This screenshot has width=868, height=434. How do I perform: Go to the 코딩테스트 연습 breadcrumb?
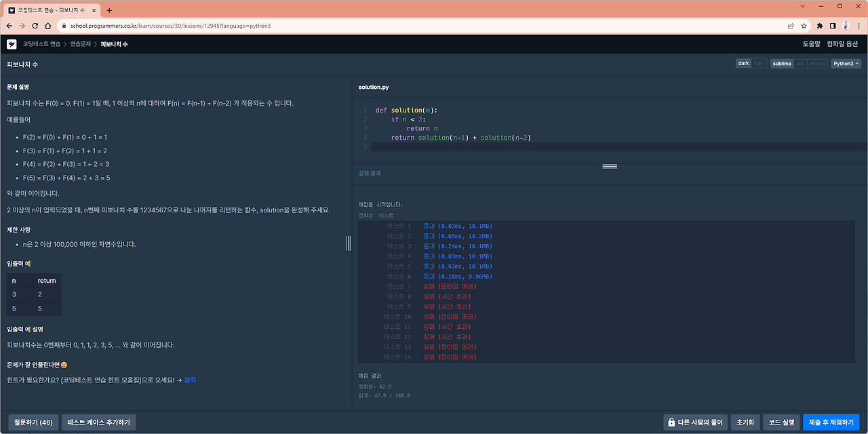tap(41, 44)
